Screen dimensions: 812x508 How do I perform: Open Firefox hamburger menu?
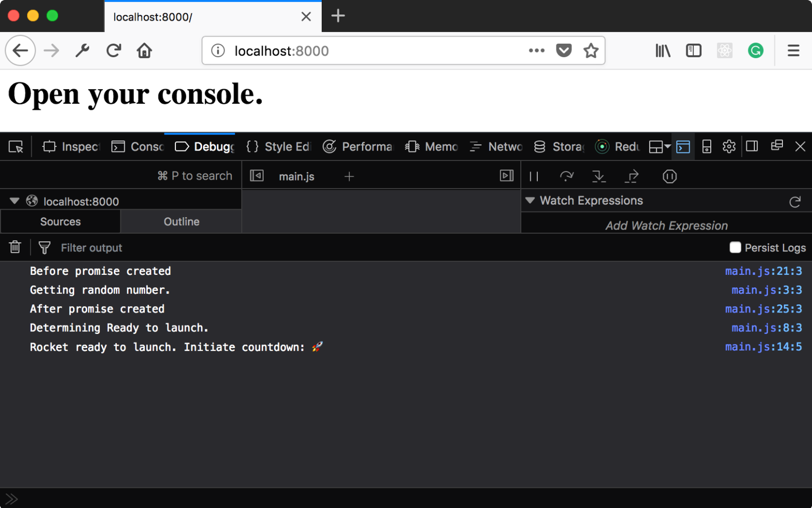(793, 51)
